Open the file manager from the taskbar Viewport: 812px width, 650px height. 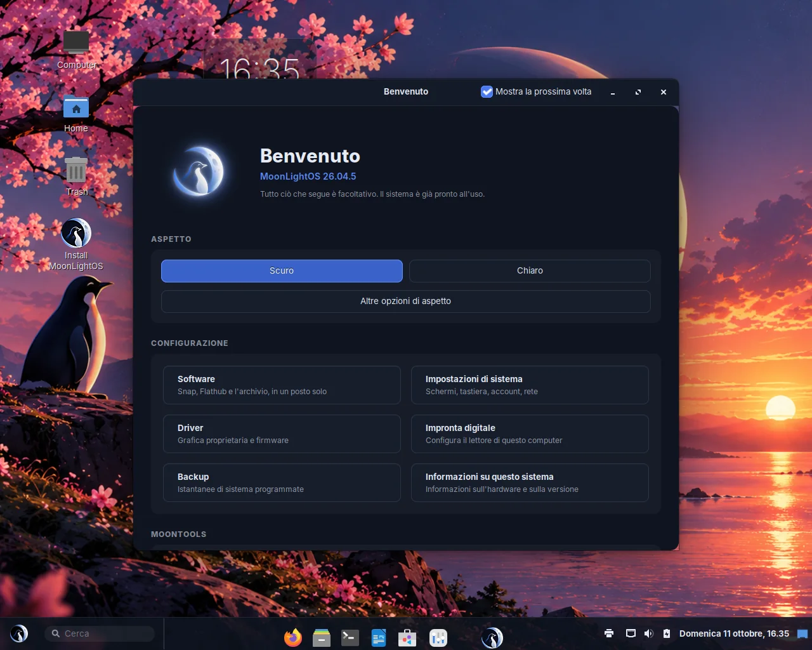322,637
